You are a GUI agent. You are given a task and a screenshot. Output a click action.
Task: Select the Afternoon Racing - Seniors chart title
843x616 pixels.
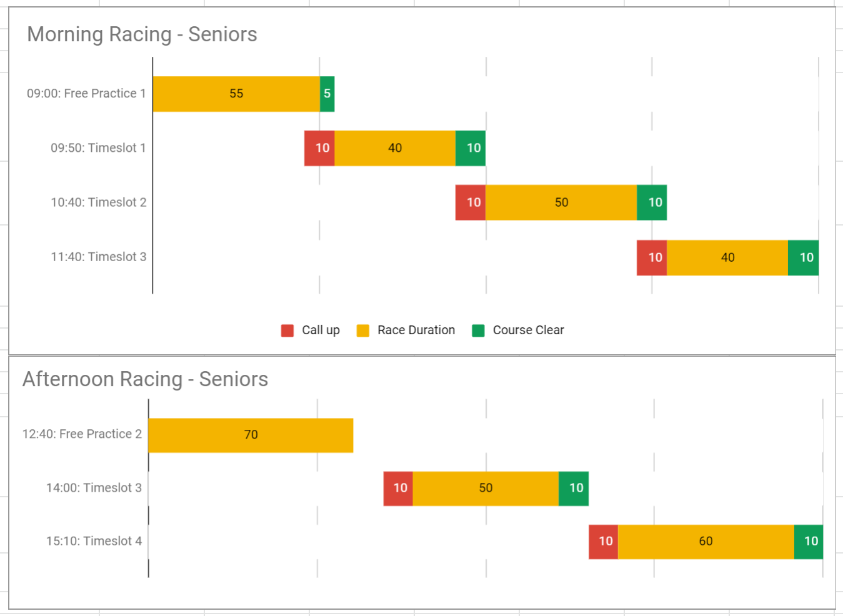point(145,379)
